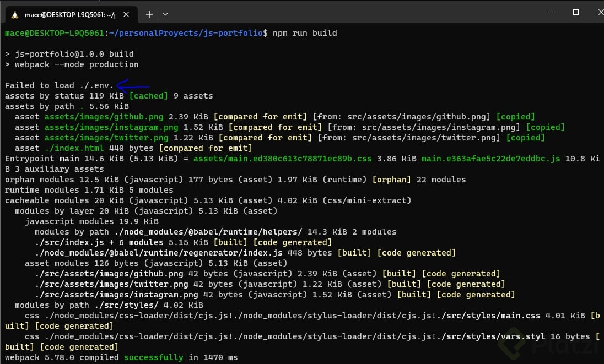Open a new terminal tab
The height and width of the screenshot is (364, 604).
pos(149,14)
